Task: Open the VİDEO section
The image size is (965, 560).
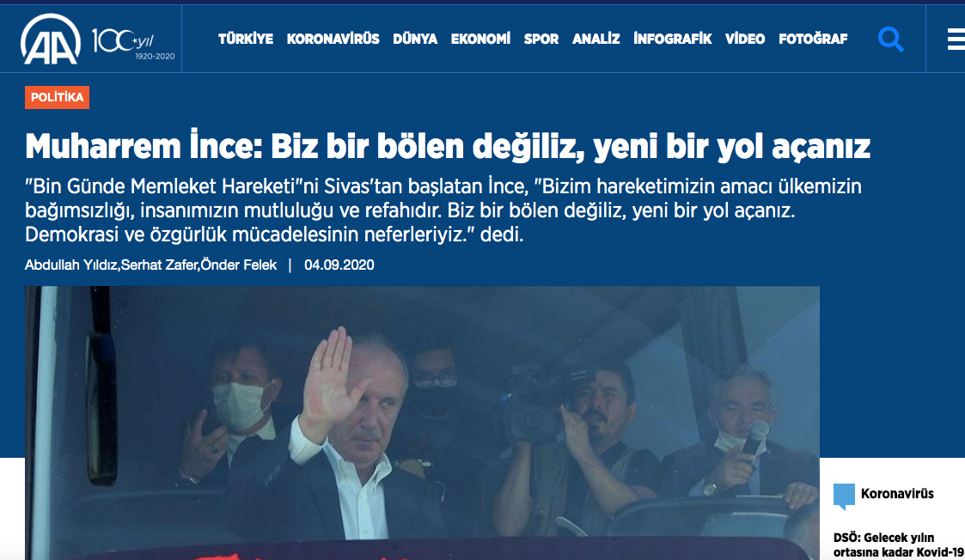Action: pos(745,39)
